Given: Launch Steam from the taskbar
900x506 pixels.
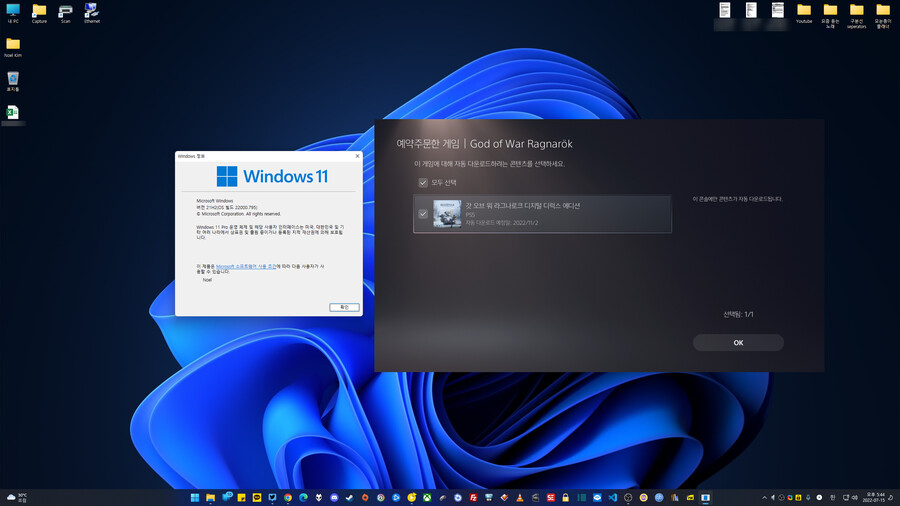Looking at the screenshot, I should [x=350, y=497].
